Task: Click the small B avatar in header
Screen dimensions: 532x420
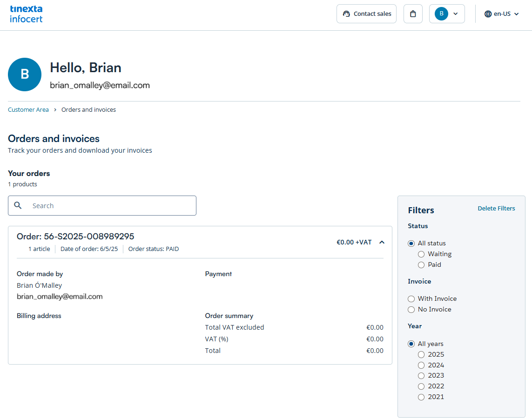Action: [x=441, y=14]
